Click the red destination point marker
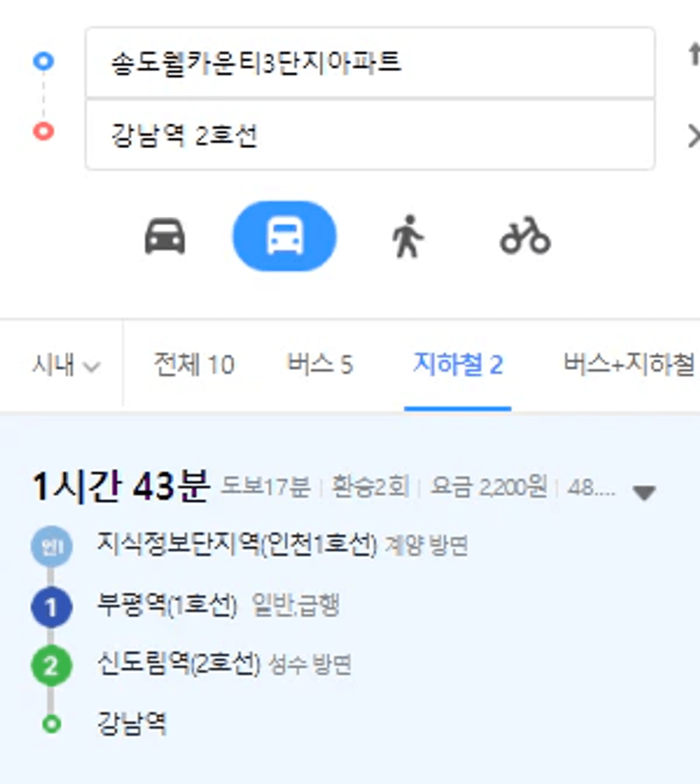Image resolution: width=700 pixels, height=784 pixels. tap(43, 131)
